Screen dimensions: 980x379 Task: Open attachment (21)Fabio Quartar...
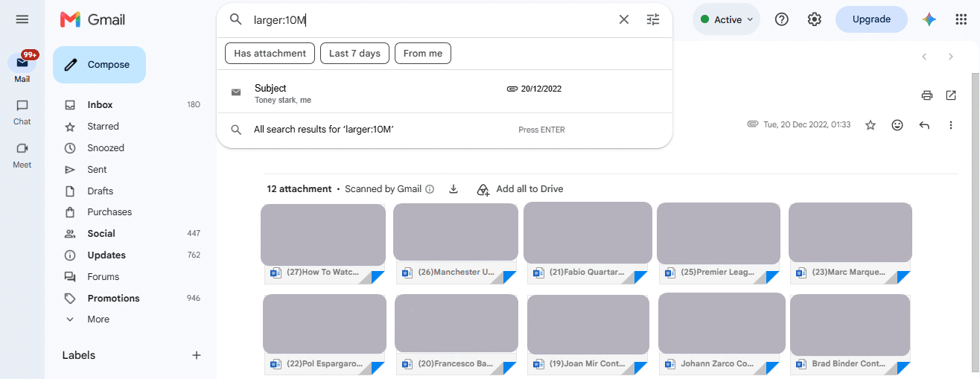588,243
